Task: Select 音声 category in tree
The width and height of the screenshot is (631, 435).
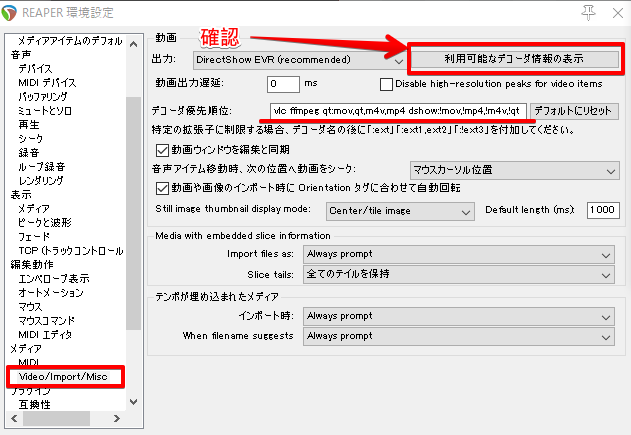Action: point(21,54)
